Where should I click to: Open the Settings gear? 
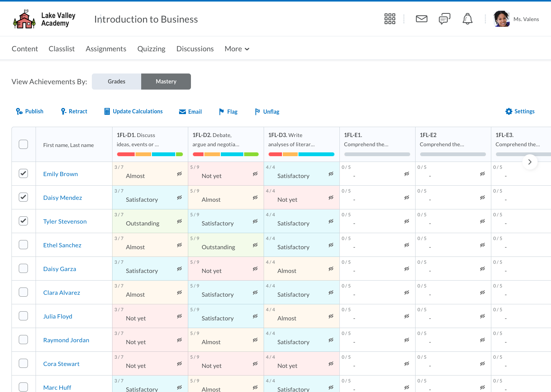pos(509,111)
